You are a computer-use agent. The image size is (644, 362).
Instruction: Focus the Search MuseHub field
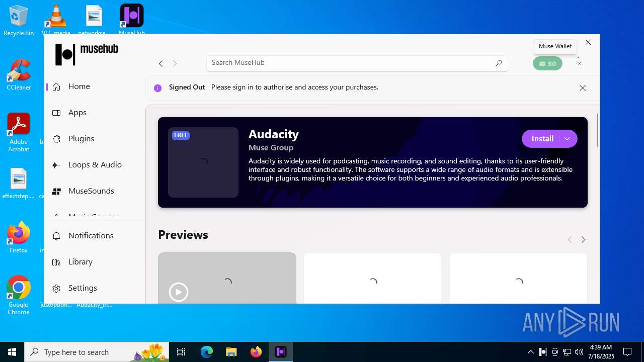pos(357,63)
